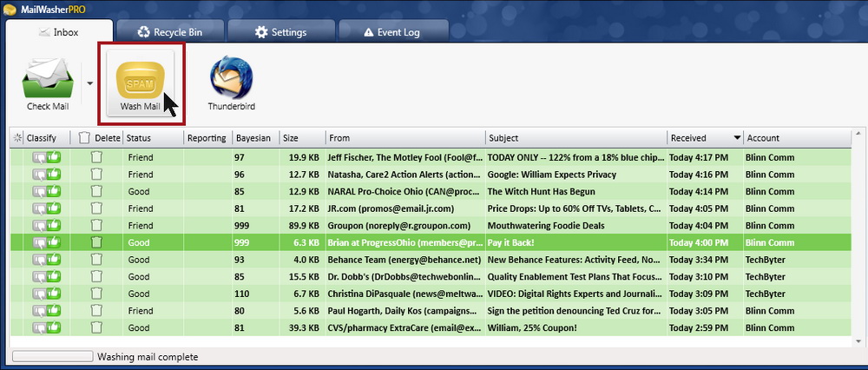Classify the JR.com promos email

point(47,208)
